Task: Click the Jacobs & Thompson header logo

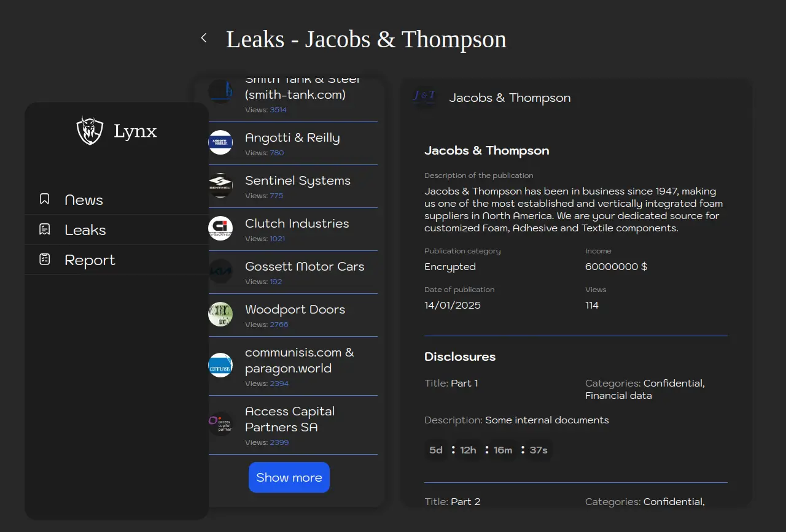Action: click(x=424, y=98)
